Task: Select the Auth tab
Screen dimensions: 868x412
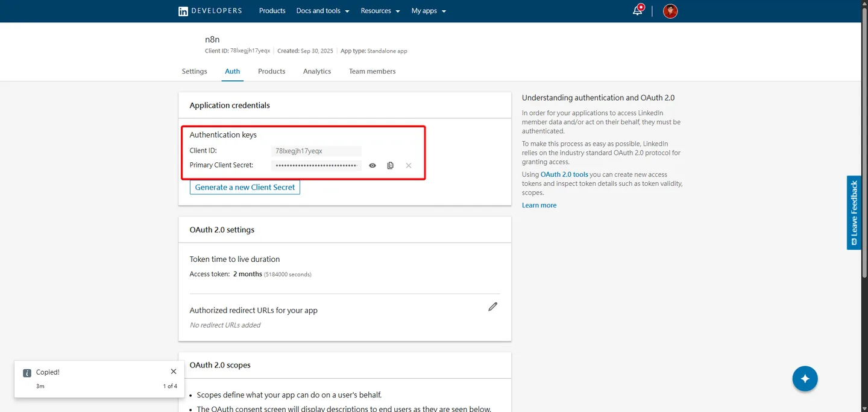Action: [x=232, y=71]
